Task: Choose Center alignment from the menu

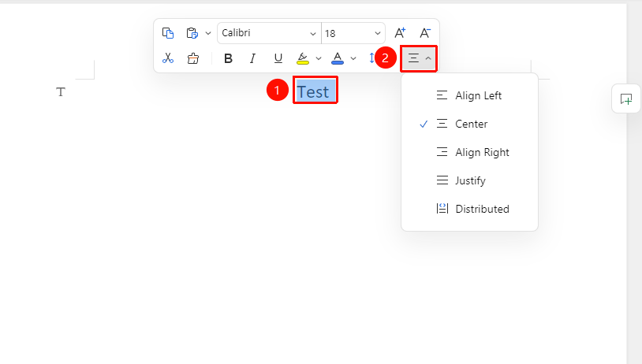Action: 469,124
